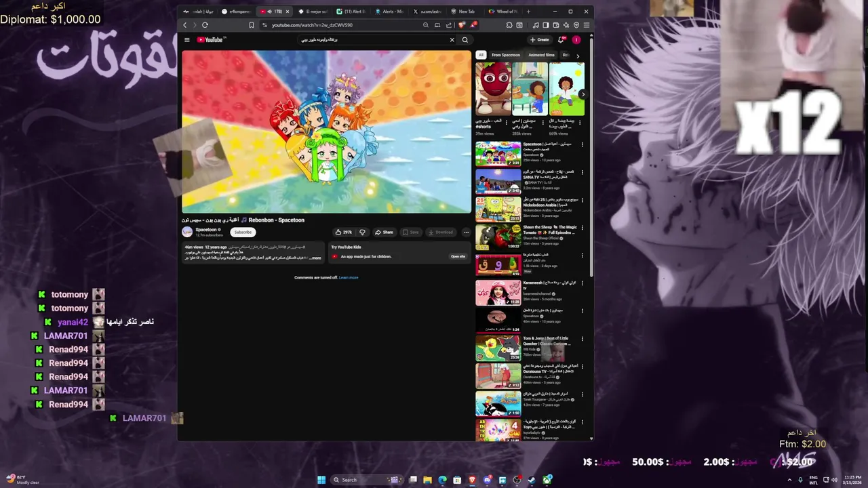Open Steam from the taskbar

click(532, 480)
